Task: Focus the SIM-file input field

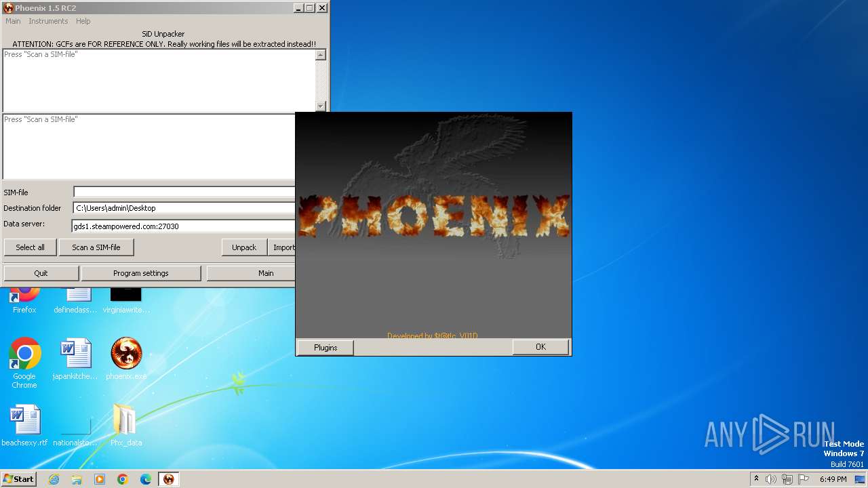Action: tap(184, 192)
